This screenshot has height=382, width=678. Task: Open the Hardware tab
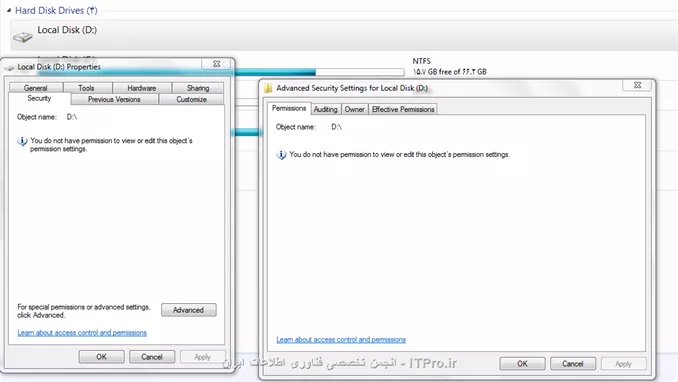point(142,88)
